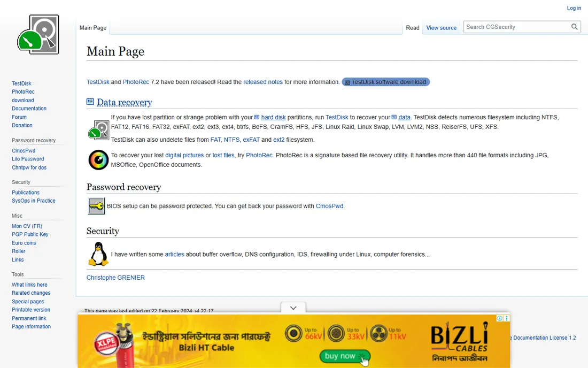Switch to View source tab

442,28
